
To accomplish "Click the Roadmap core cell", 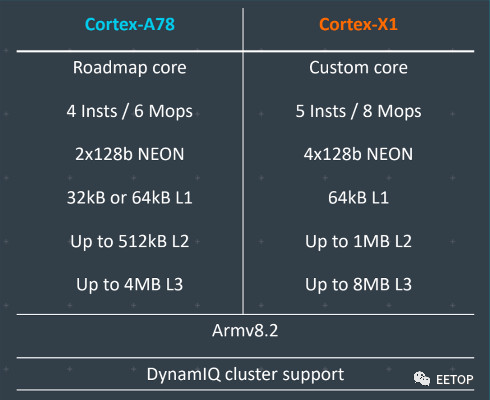I will tap(130, 68).
